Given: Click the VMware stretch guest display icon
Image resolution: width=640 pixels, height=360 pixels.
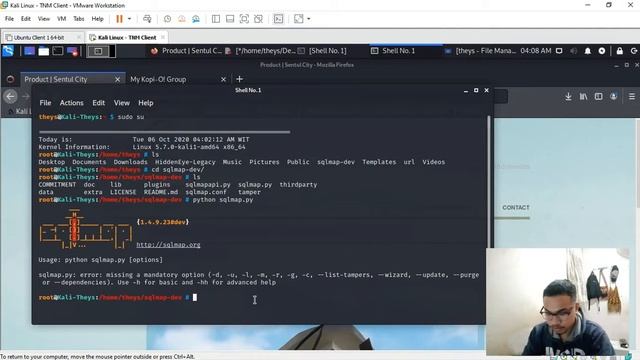Looking at the screenshot, I should point(299,19).
